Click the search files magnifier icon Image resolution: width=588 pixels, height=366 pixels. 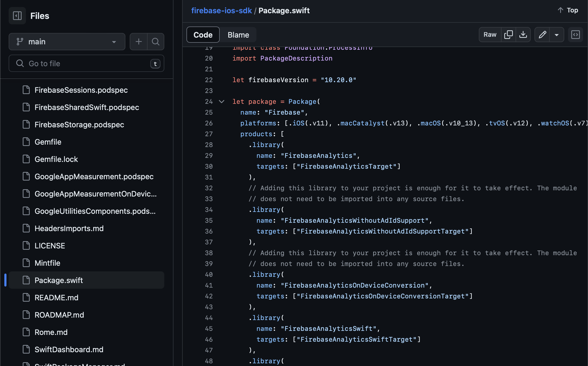156,42
